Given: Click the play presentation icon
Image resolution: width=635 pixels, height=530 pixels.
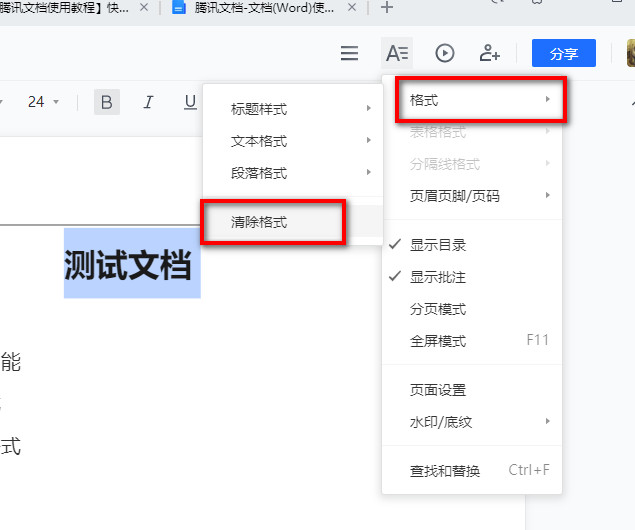Looking at the screenshot, I should (x=444, y=53).
